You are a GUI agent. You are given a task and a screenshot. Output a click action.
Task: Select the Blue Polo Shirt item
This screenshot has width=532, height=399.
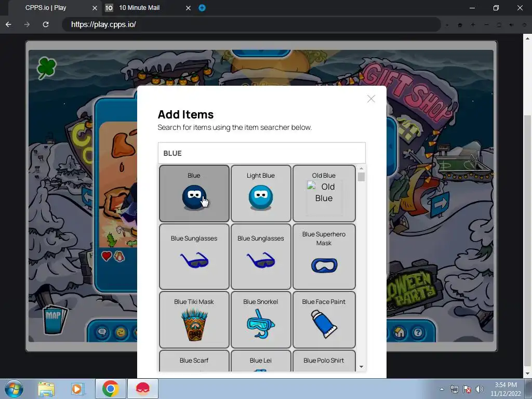click(x=324, y=361)
